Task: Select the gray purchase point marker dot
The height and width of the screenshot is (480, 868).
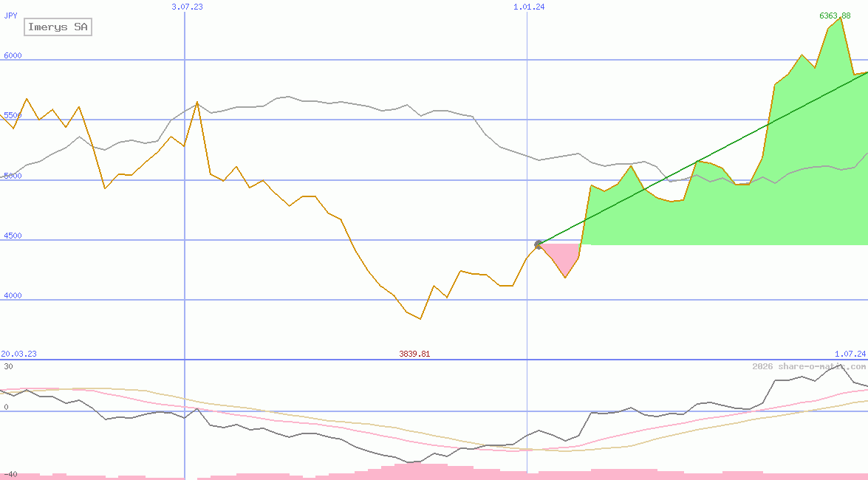Action: (539, 244)
